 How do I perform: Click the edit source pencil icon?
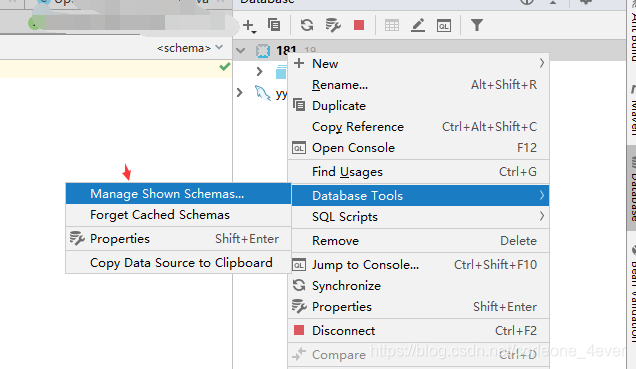(418, 25)
